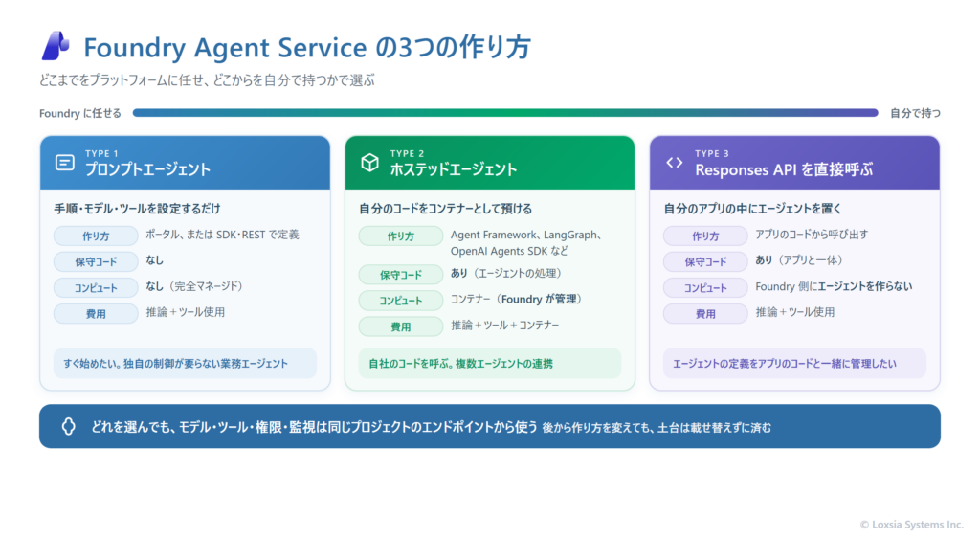Click '推論＋ツール使用' in the Responses API card
The image size is (980, 539).
795,312
